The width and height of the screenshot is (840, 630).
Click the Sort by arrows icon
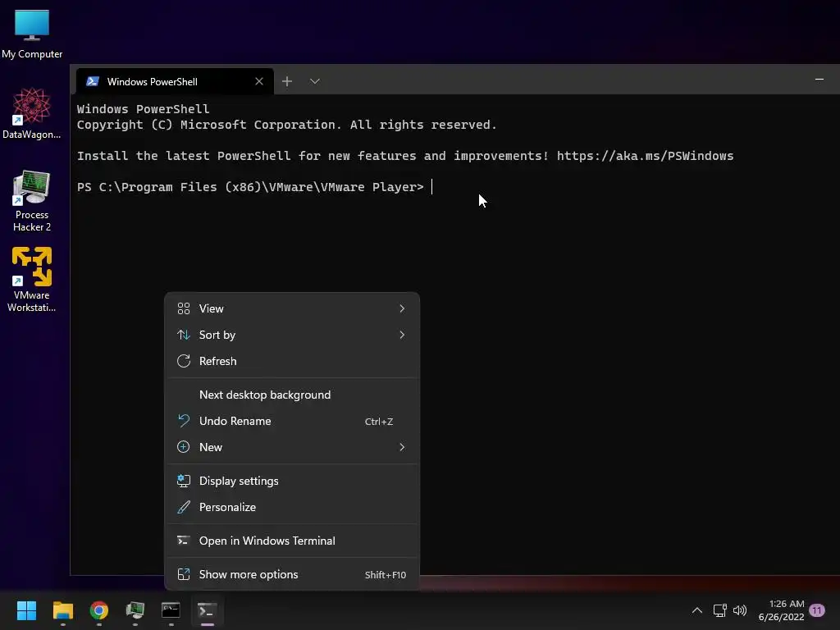pos(184,335)
